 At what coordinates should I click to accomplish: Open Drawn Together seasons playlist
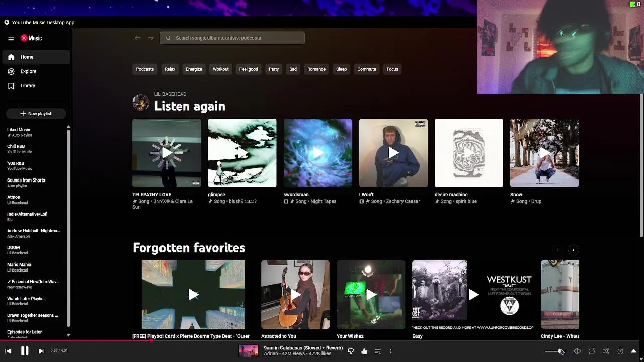[x=33, y=318]
